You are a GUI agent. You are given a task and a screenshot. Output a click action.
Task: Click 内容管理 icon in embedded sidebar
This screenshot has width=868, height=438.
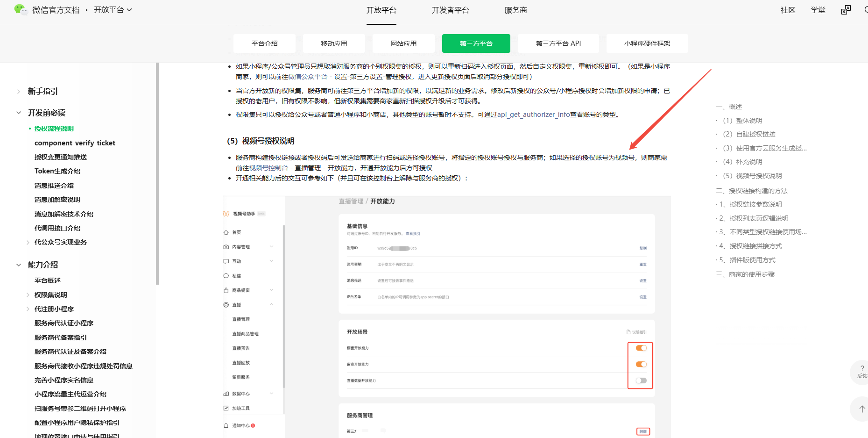[x=226, y=247]
